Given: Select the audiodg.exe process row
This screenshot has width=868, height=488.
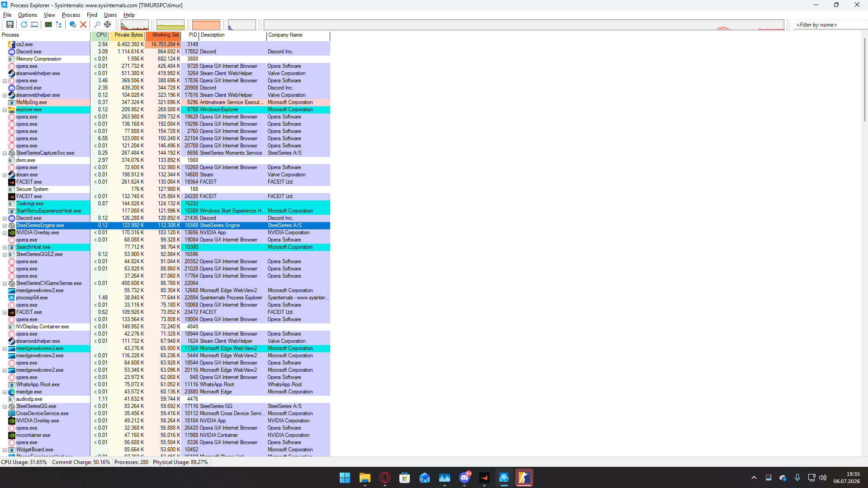Looking at the screenshot, I should click(165, 399).
